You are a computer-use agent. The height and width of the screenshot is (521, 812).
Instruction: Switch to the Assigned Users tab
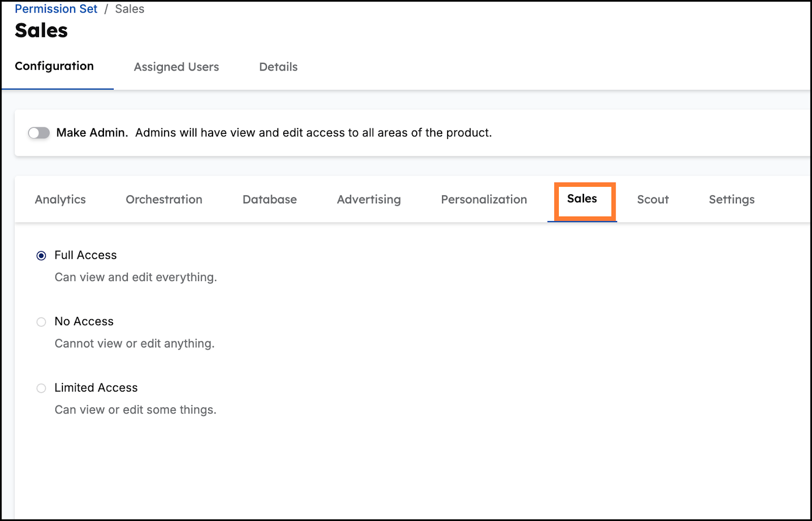(x=176, y=67)
